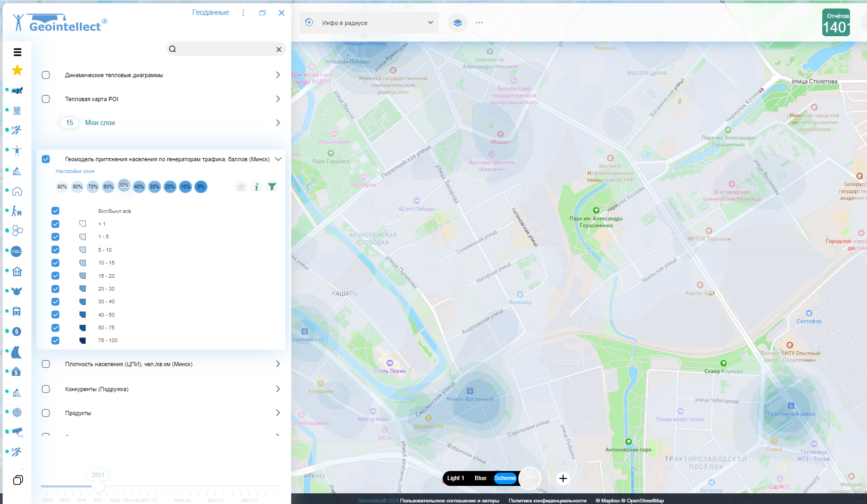The width and height of the screenshot is (867, 504).
Task: Click the green filter funnel icon
Action: pyautogui.click(x=272, y=187)
